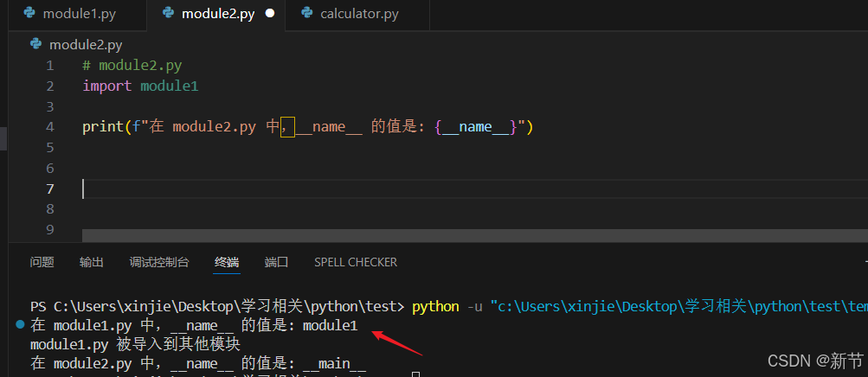Image resolution: width=868 pixels, height=377 pixels.
Task: Click line number 2 in the gutter
Action: pos(50,86)
